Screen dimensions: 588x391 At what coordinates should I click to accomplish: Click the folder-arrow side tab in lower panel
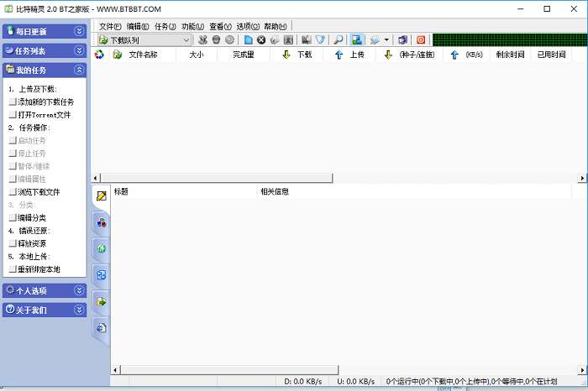pyautogui.click(x=102, y=301)
